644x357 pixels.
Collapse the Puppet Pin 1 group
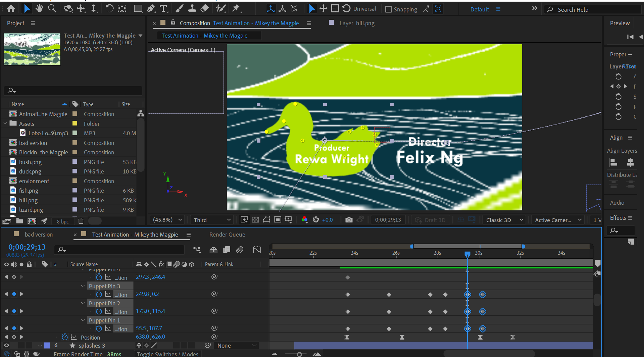(83, 320)
